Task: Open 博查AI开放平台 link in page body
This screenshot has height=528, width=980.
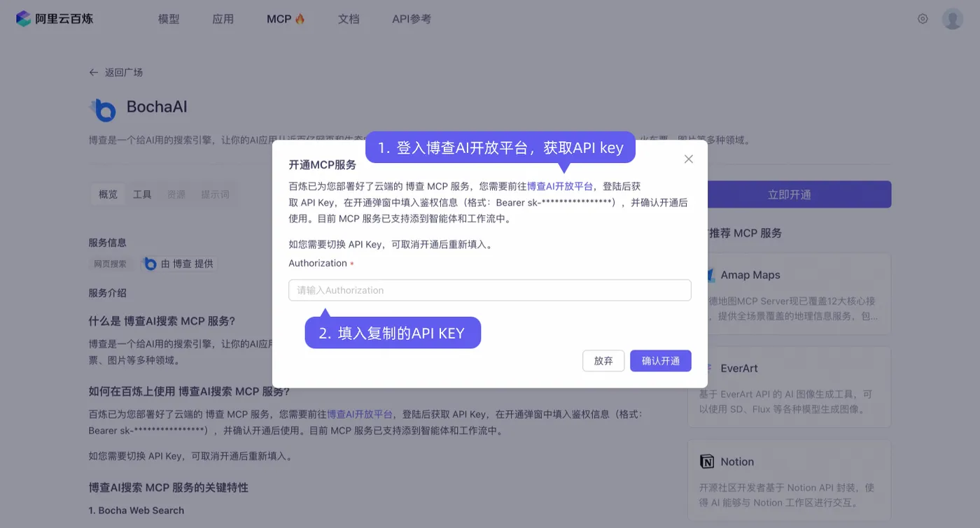Action: pyautogui.click(x=360, y=414)
